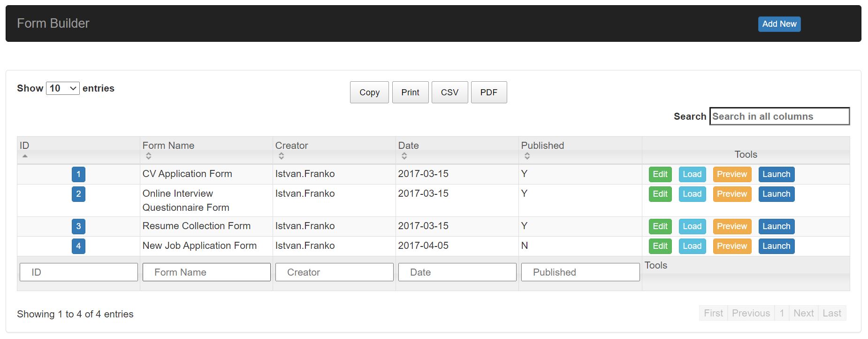The width and height of the screenshot is (868, 339).
Task: Click ID badge 3
Action: (78, 226)
